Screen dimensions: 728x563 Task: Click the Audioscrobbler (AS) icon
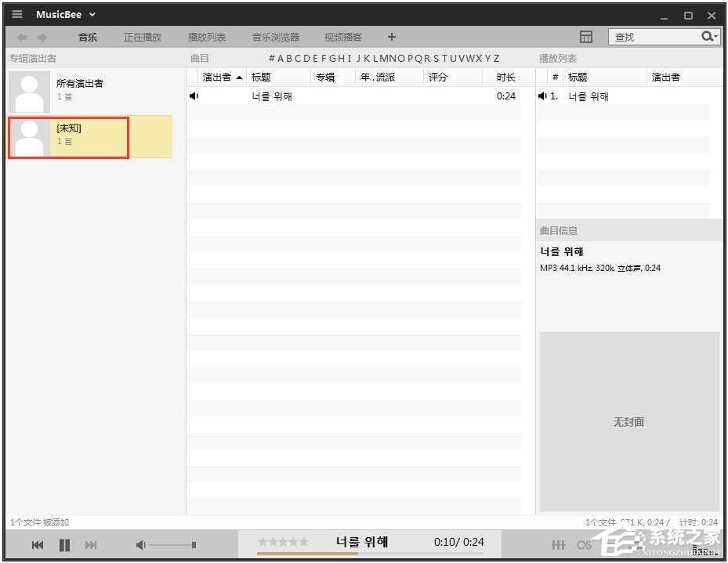point(583,544)
